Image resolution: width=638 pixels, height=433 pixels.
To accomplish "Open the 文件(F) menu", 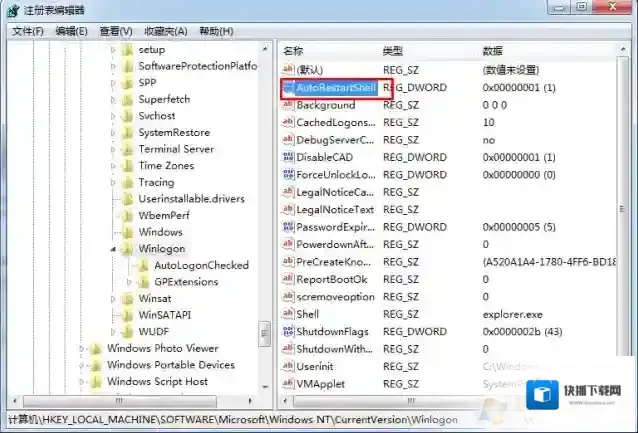I will click(x=28, y=31).
